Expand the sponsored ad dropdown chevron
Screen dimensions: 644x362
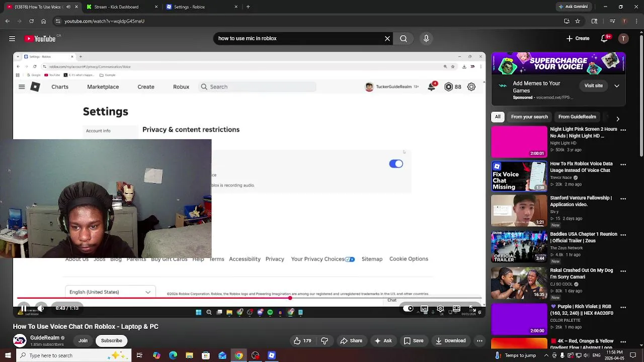coord(616,86)
